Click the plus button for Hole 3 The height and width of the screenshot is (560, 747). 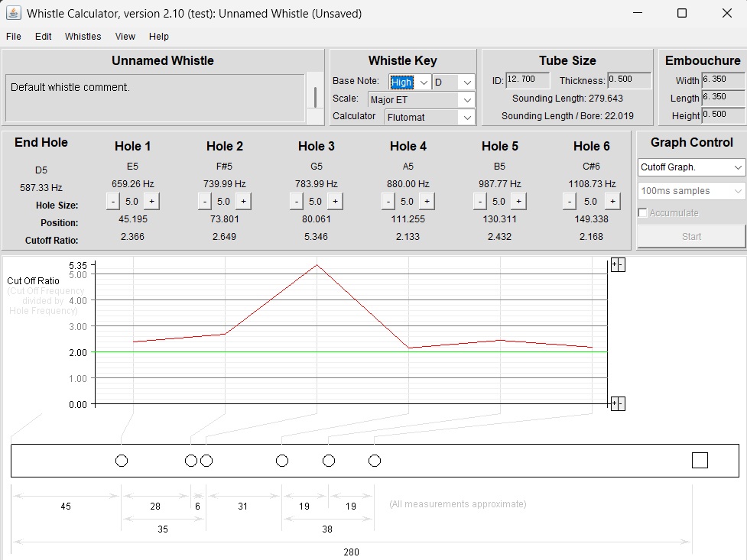pos(335,201)
